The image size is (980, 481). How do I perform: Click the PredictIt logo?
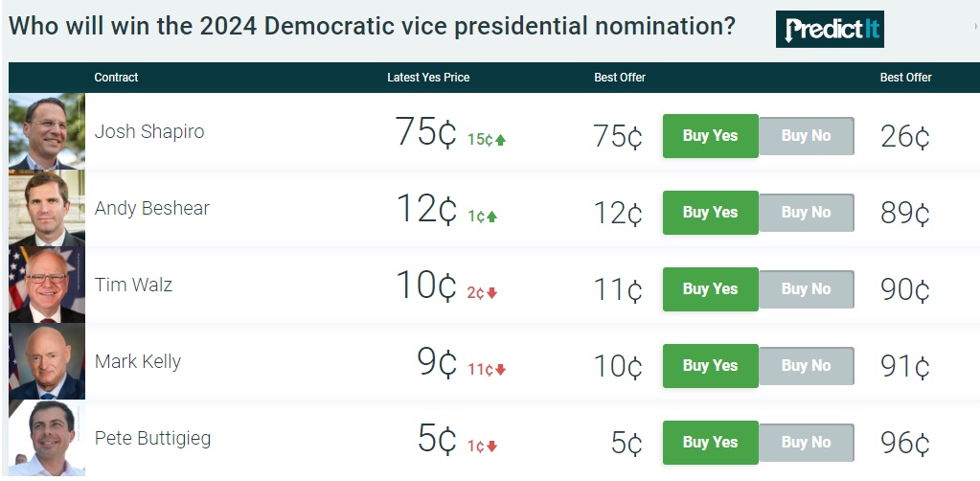pos(830,30)
